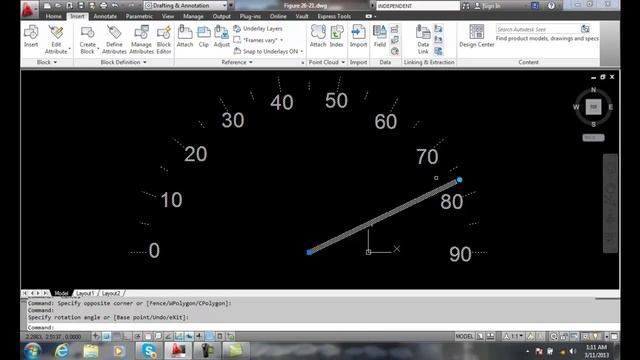Click the Search Autodesk Seek field
The width and height of the screenshot is (640, 360).
(x=538, y=29)
